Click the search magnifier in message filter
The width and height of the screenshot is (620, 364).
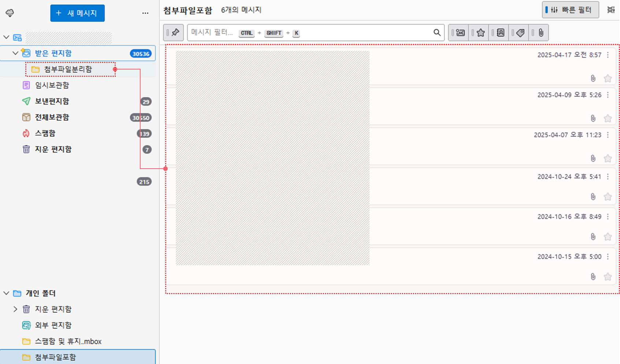[x=437, y=33]
